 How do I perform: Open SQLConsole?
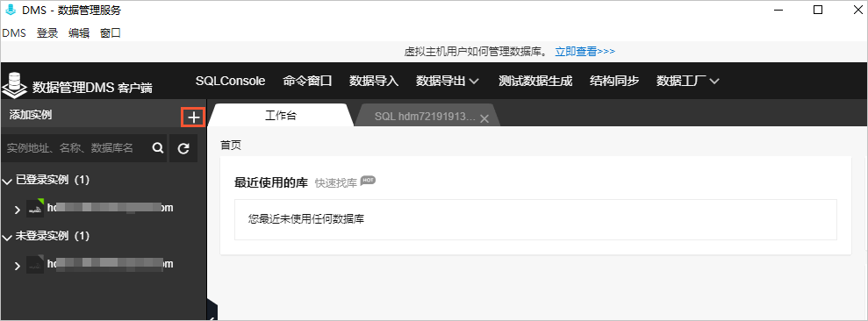(x=230, y=81)
